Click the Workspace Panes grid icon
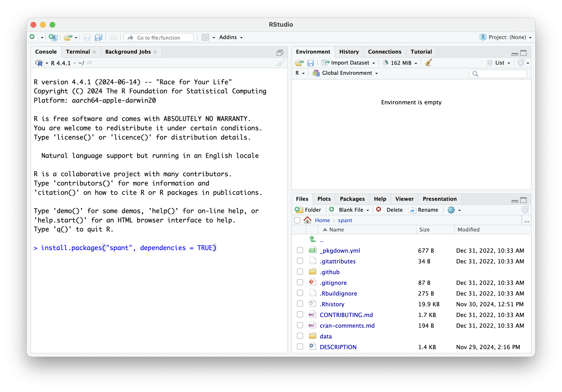This screenshot has width=562, height=392. tap(205, 37)
